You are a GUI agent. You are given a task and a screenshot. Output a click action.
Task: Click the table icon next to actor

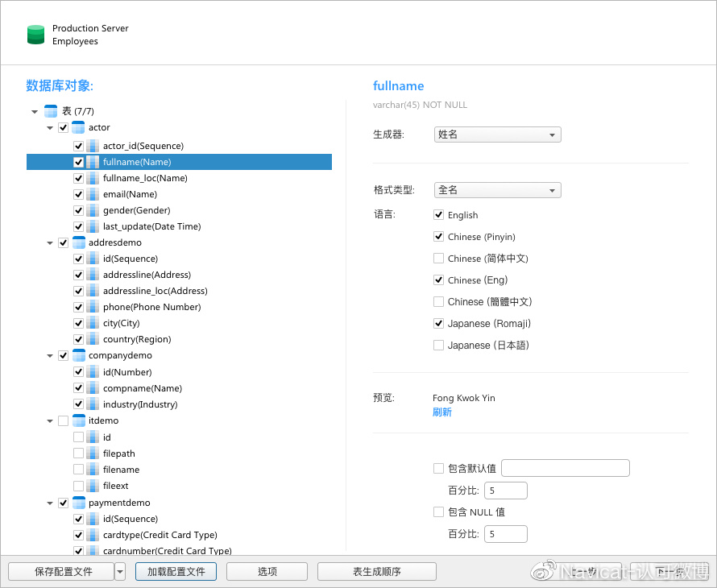[x=78, y=127]
